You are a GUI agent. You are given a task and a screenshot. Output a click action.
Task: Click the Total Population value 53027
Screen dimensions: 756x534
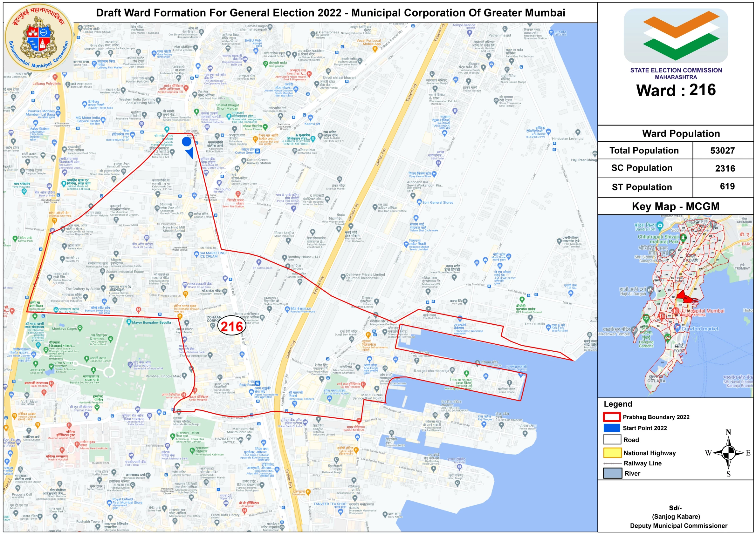pyautogui.click(x=722, y=151)
